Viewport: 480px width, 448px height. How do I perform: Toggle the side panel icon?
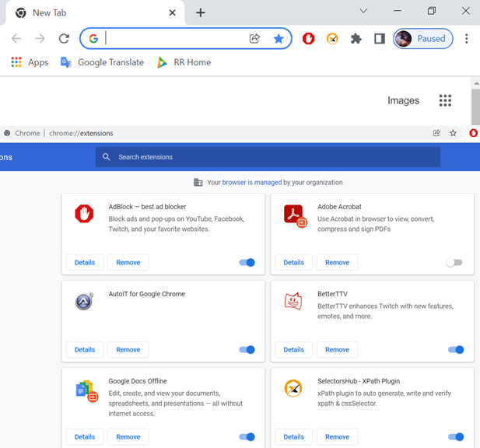coord(380,39)
